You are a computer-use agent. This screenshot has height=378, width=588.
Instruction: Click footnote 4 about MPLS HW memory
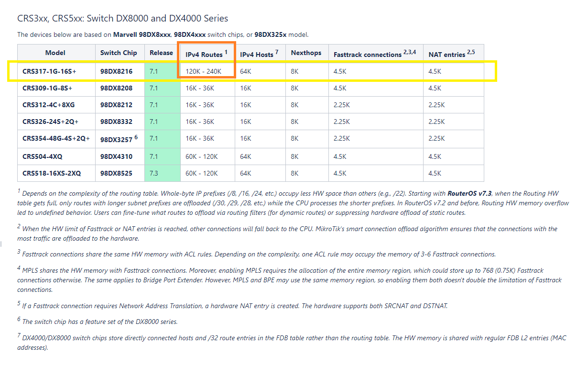coord(290,279)
